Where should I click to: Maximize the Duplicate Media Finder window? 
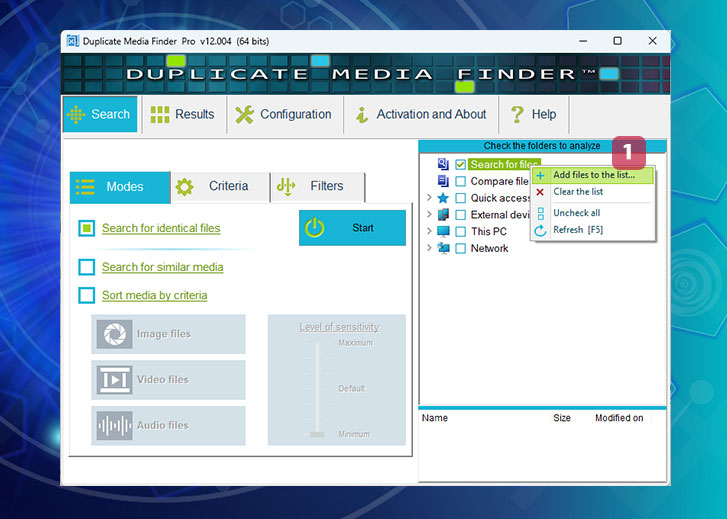tap(617, 41)
